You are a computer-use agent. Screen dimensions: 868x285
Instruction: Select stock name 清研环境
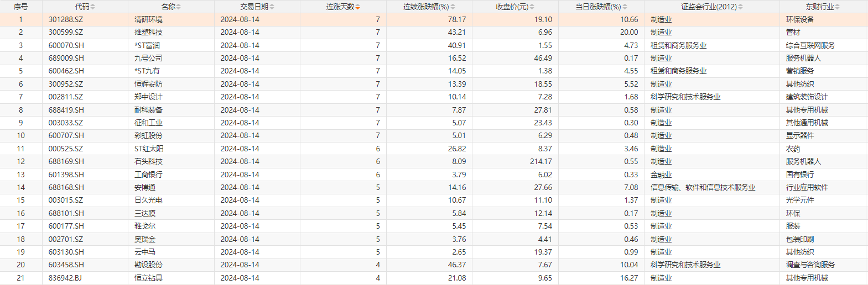pos(148,19)
